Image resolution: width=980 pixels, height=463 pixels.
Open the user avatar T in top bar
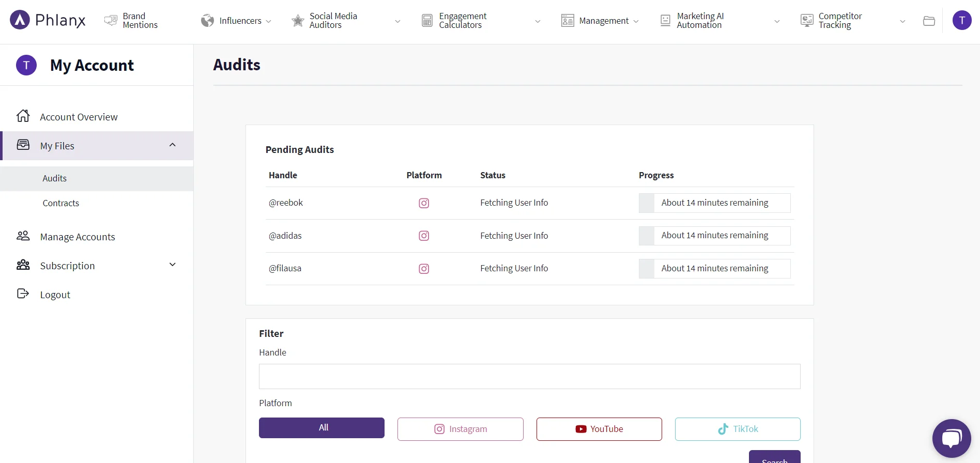pyautogui.click(x=962, y=20)
